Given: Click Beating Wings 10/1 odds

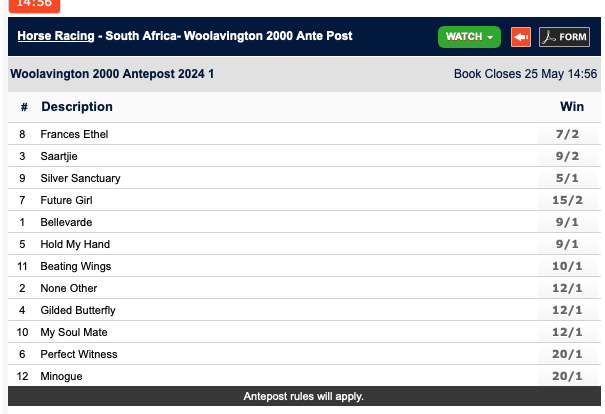Looking at the screenshot, I should click(x=569, y=266).
